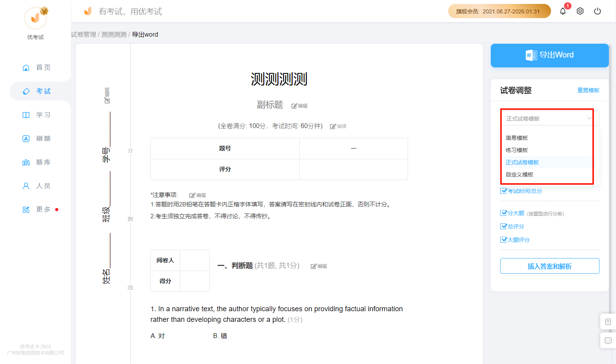Open the notification bell

[x=562, y=11]
